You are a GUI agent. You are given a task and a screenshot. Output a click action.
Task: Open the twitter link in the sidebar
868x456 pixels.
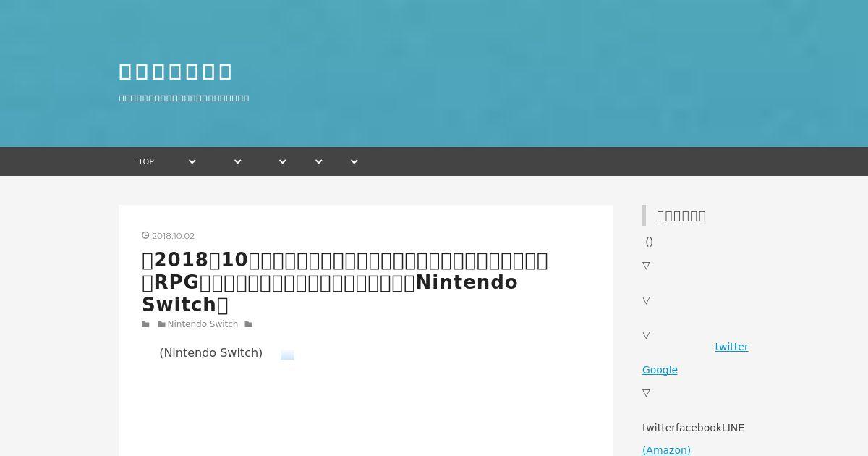[x=731, y=347]
